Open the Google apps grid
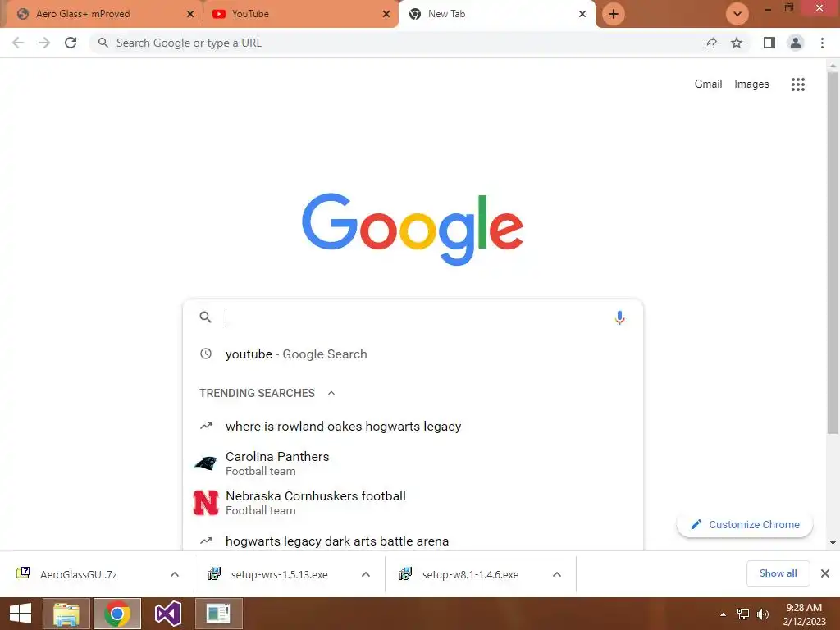The width and height of the screenshot is (840, 630). click(x=798, y=84)
